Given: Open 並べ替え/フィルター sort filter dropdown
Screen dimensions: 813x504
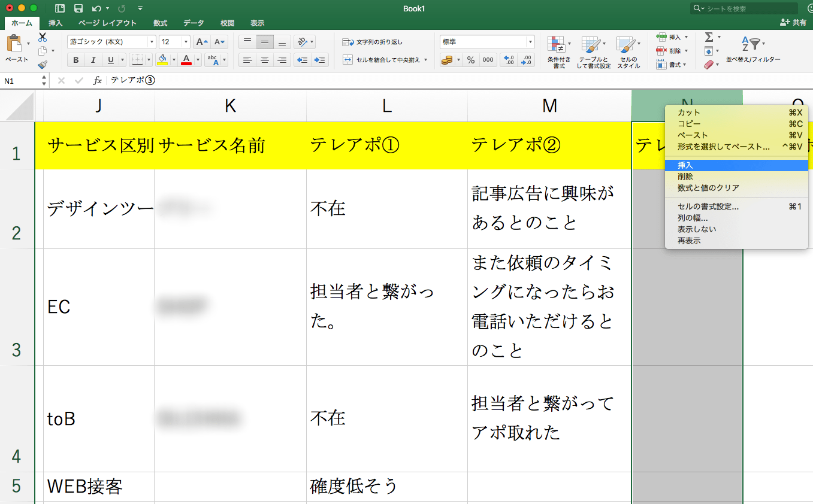Looking at the screenshot, I should [753, 48].
